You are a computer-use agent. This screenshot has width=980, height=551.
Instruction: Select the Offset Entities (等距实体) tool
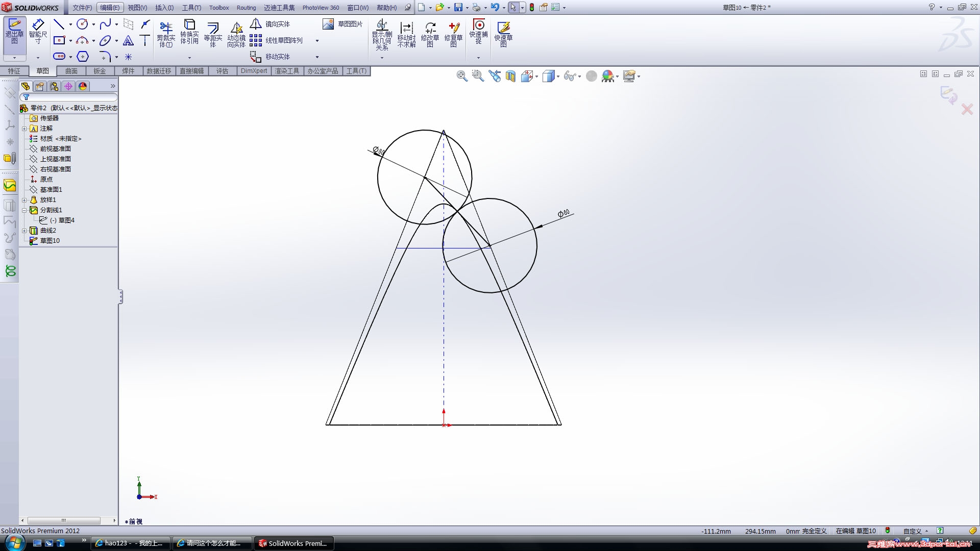click(x=213, y=33)
